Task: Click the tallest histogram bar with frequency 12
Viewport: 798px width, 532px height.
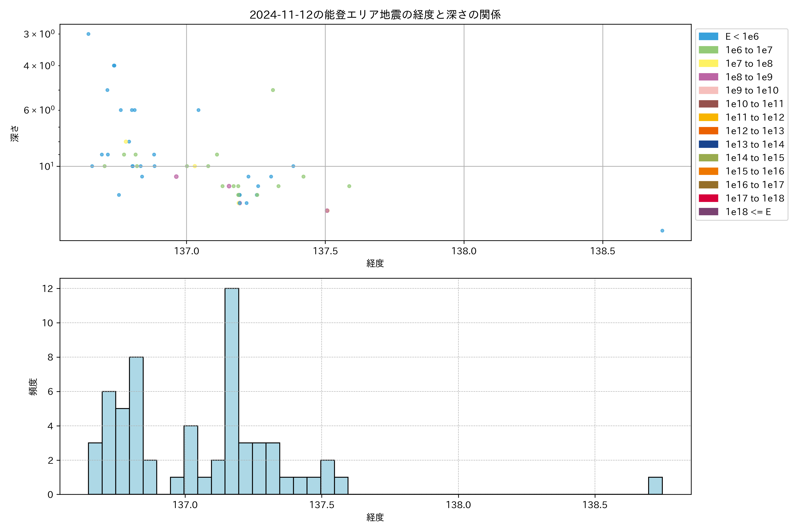Action: click(x=232, y=391)
